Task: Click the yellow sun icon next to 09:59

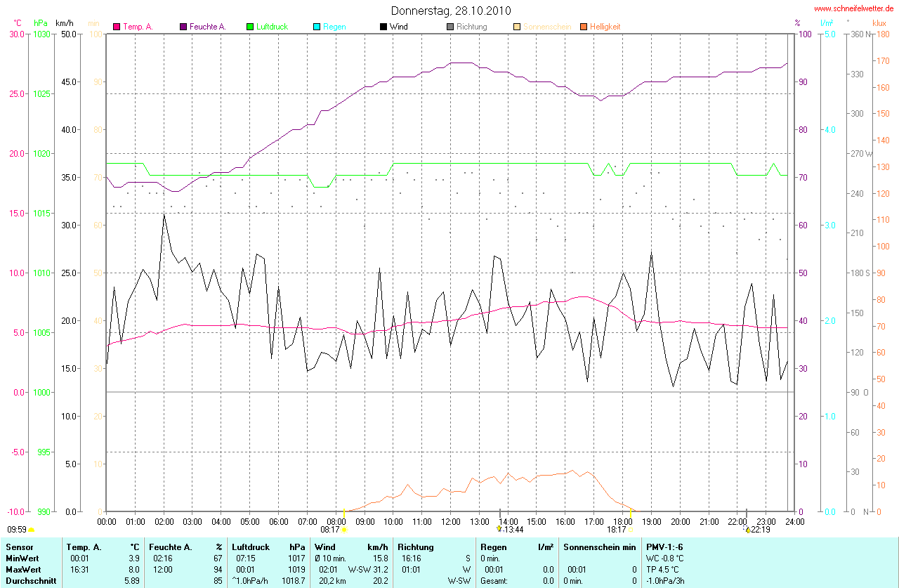Action: (x=32, y=530)
